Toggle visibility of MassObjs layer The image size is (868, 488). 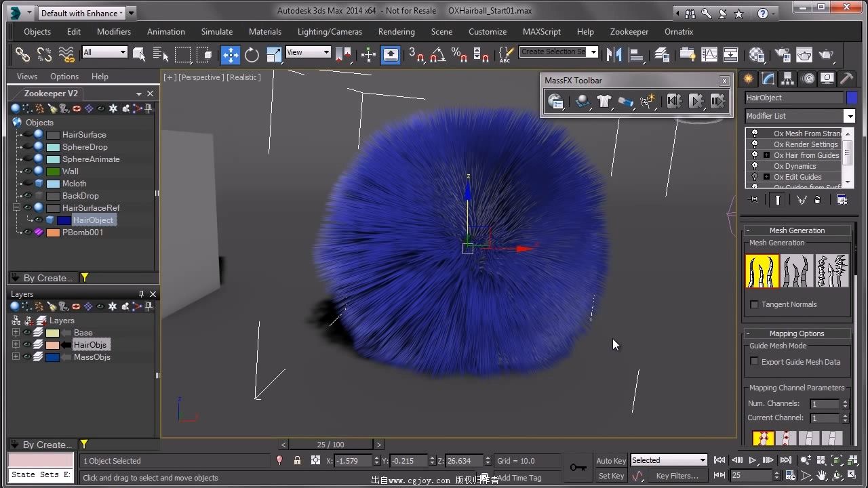tap(26, 357)
